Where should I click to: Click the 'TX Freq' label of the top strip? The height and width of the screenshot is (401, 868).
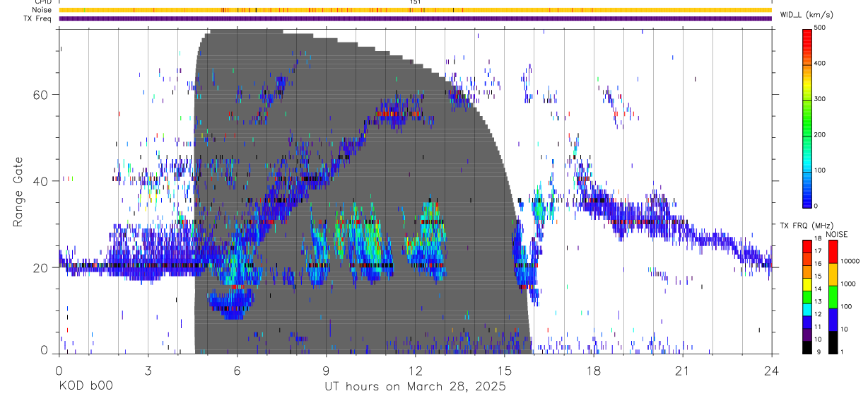pyautogui.click(x=39, y=18)
